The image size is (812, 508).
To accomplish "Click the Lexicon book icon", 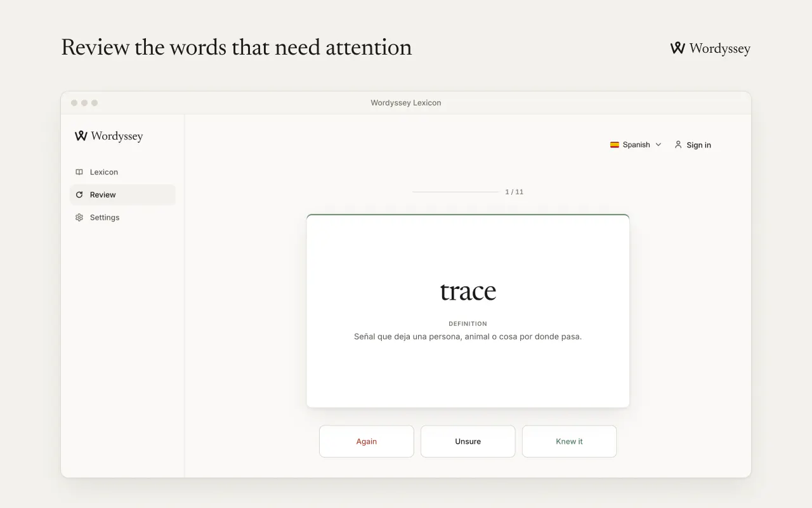I will pyautogui.click(x=79, y=172).
